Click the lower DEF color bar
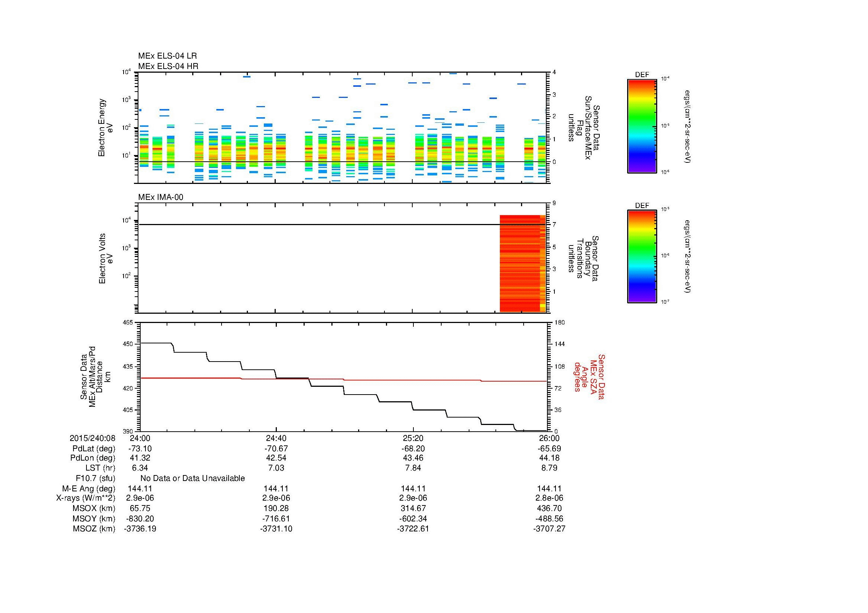This screenshot has width=868, height=613. click(642, 257)
